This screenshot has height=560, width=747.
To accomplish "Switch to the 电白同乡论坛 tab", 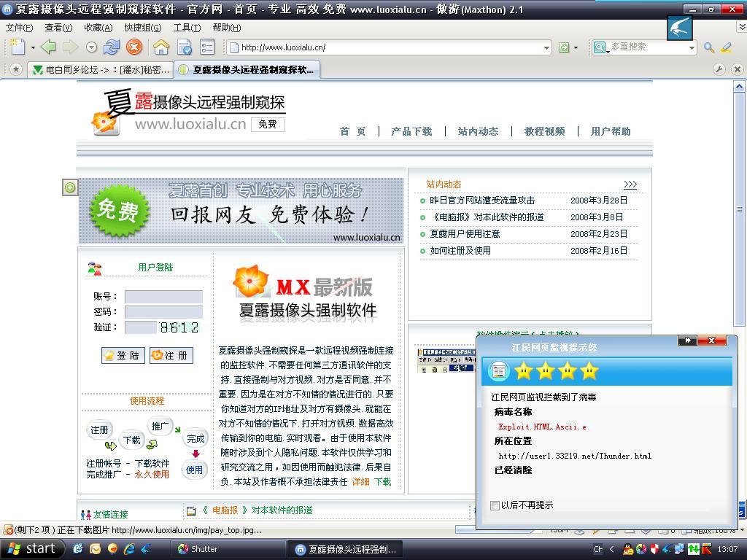I will (x=101, y=70).
